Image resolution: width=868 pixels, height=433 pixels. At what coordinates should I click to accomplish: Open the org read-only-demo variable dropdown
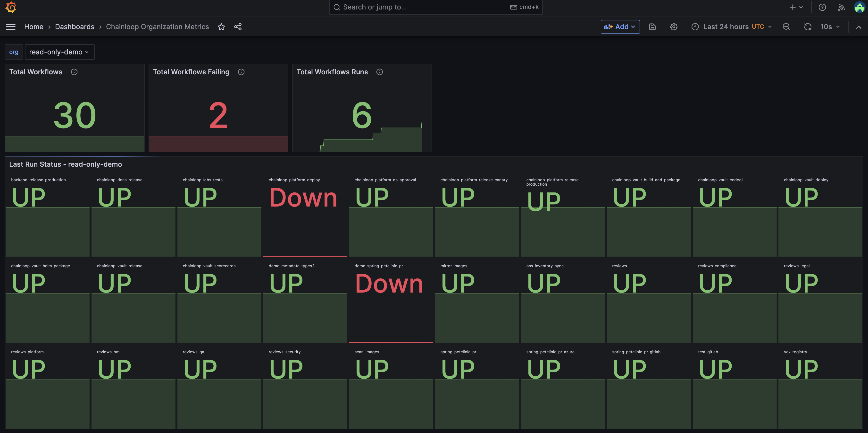pos(60,52)
